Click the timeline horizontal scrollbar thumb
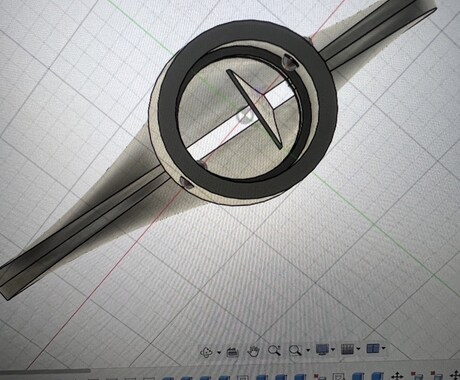The image size is (460, 380). [45, 371]
